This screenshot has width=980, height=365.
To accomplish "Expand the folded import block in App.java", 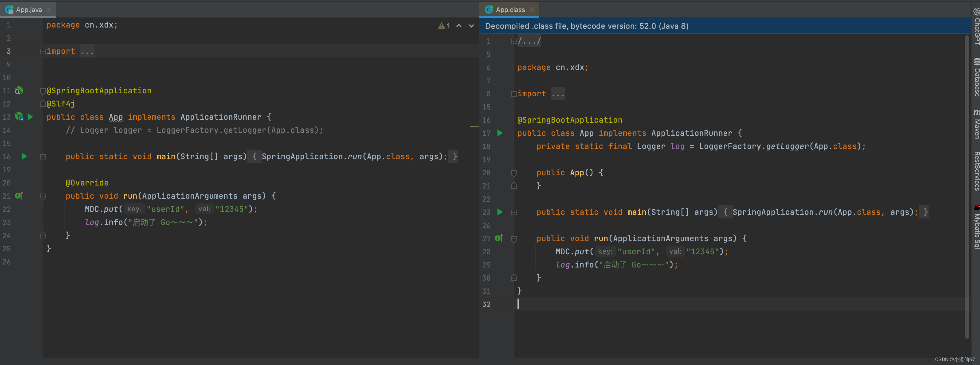I will click(43, 51).
